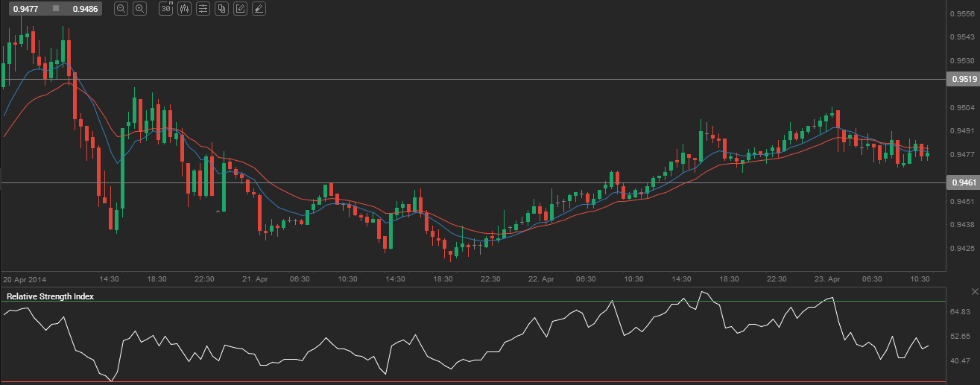Select the eraser tool icon

click(258, 9)
